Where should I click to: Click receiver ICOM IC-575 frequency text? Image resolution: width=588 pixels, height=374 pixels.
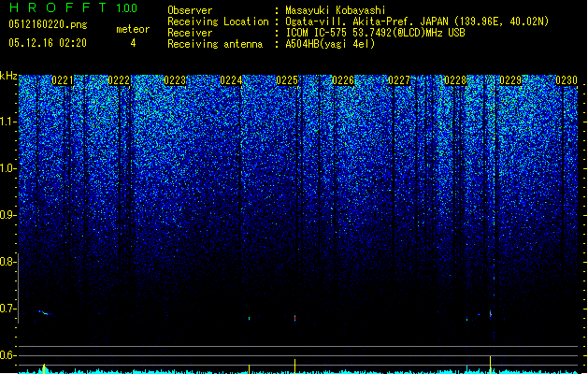[375, 33]
